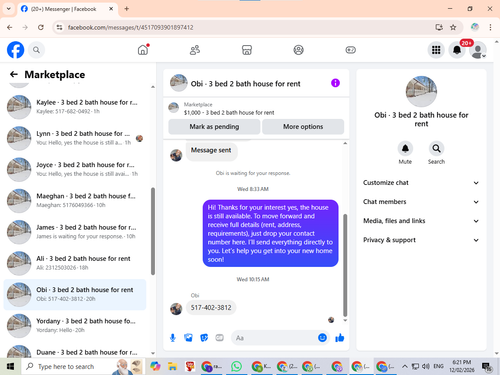Open Joyce's house for rent conversation
This screenshot has height=375, width=500.
[75, 169]
